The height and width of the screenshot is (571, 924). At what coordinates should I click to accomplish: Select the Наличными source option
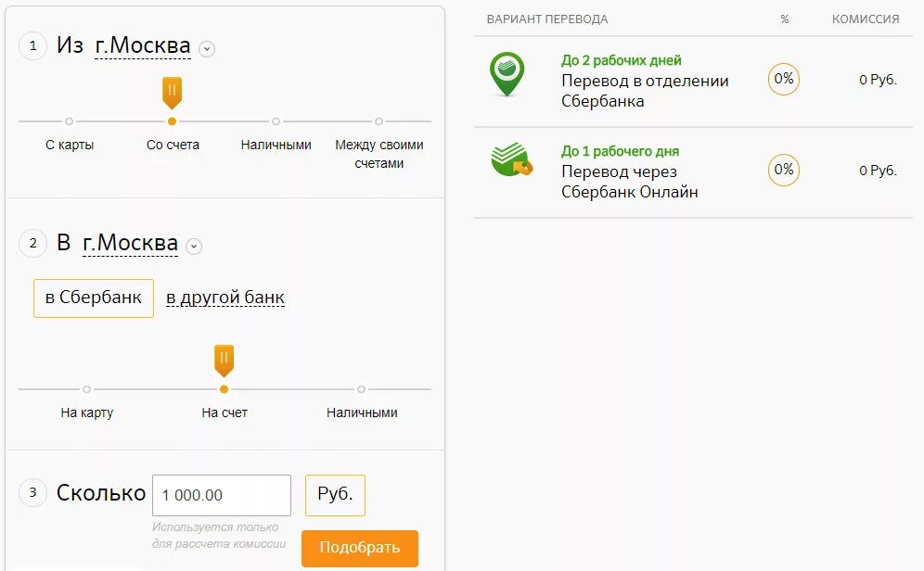[276, 145]
